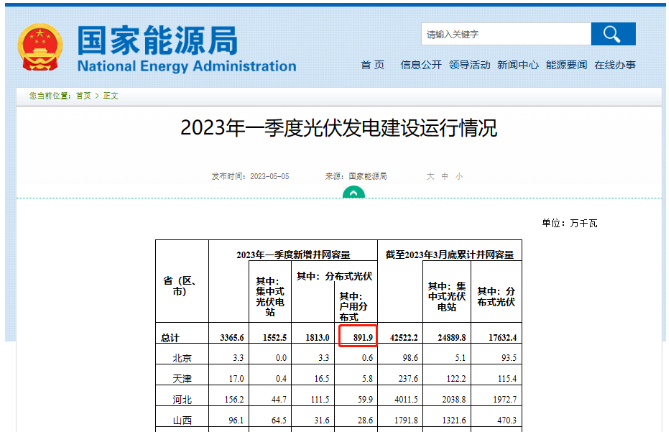
Task: Click the search magnifier button
Action: (x=613, y=34)
